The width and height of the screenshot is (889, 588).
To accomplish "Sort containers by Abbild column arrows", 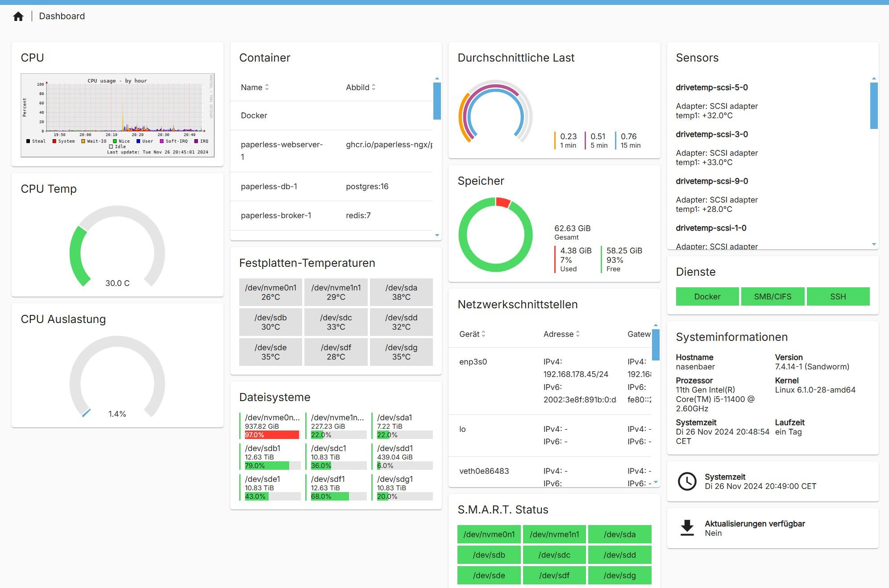I will [x=374, y=87].
